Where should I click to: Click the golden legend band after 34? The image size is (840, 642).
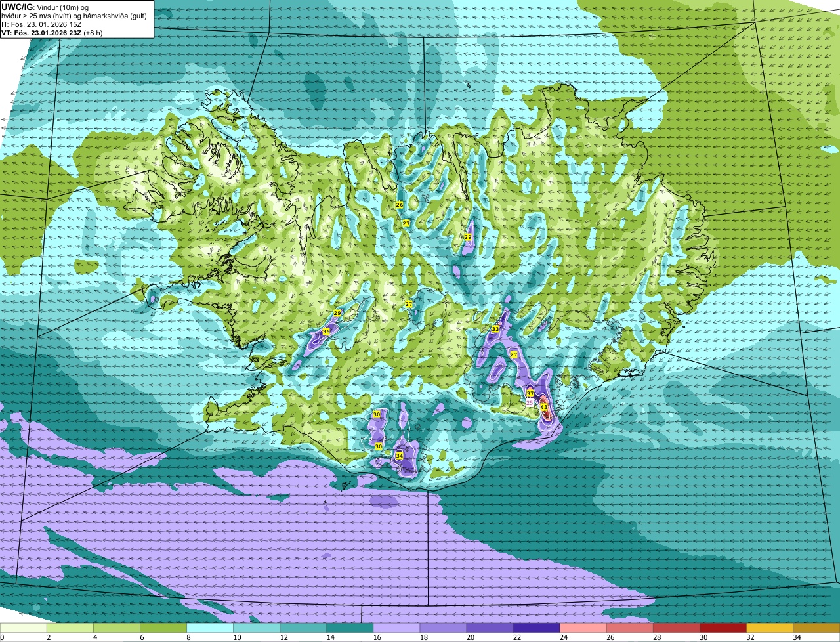point(816,628)
